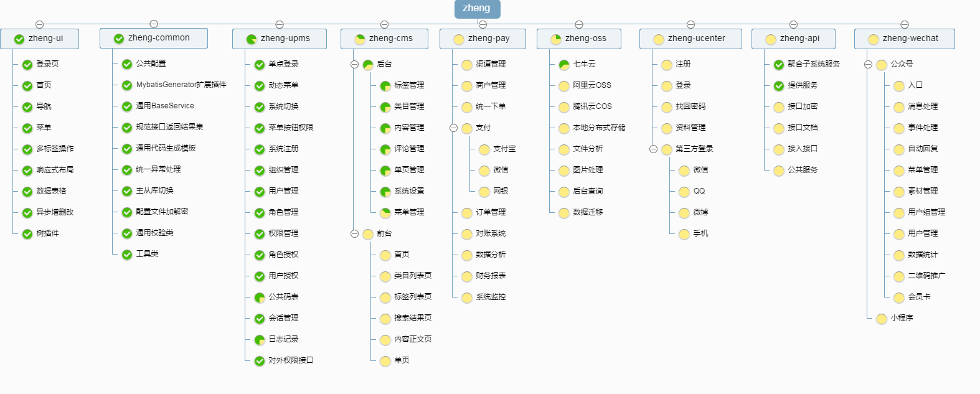The width and height of the screenshot is (980, 394).
Task: Collapse the zheng-upms branch
Action: 280,24
